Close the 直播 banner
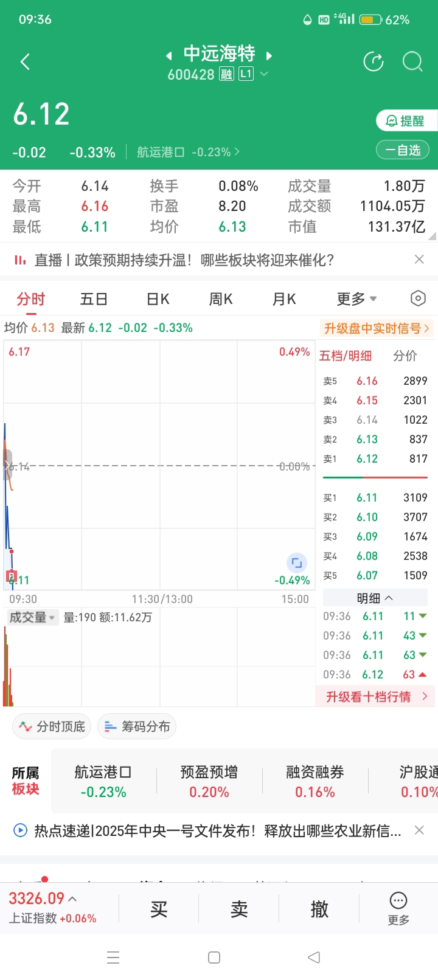 [419, 260]
